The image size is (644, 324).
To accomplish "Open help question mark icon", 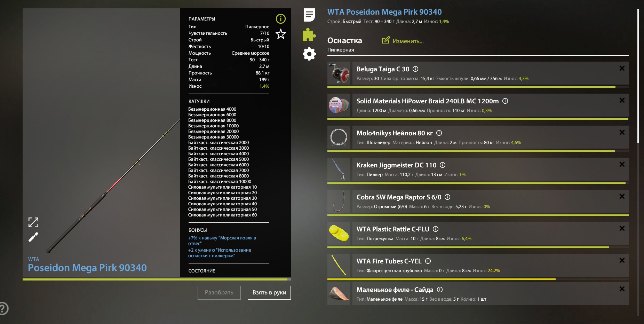I will [2, 308].
